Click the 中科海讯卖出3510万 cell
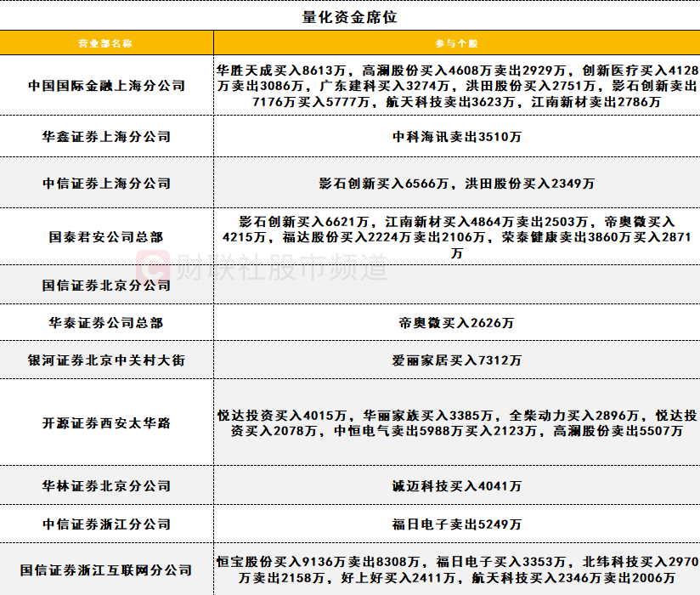This screenshot has width=700, height=595. tap(457, 136)
